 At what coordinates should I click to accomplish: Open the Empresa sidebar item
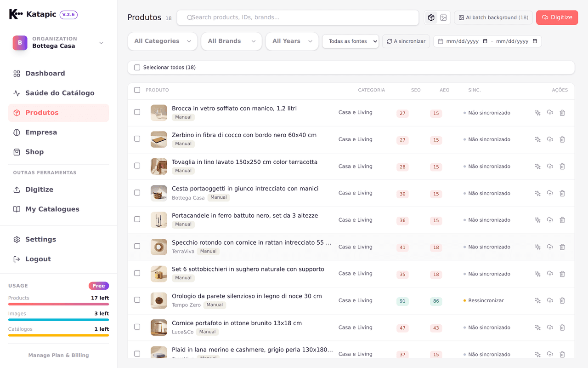(59, 132)
